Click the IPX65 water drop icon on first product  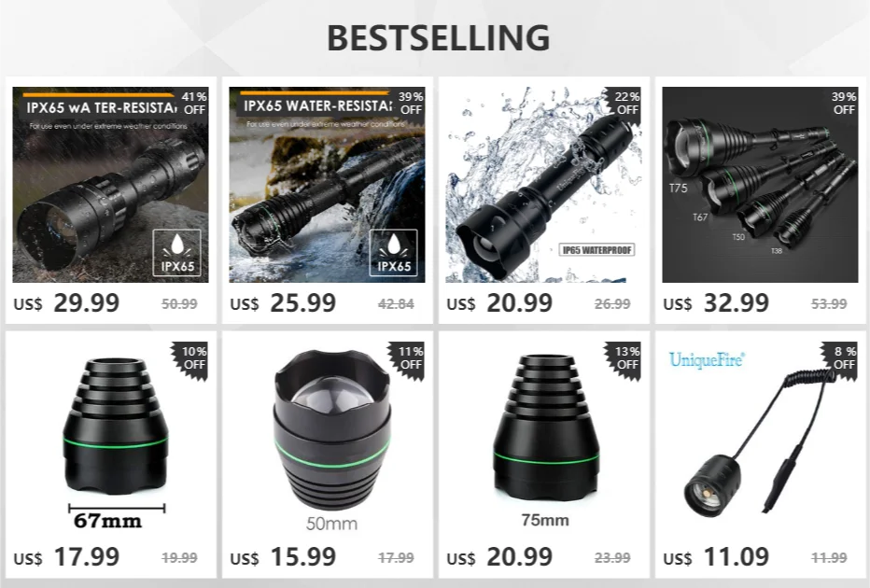[177, 252]
